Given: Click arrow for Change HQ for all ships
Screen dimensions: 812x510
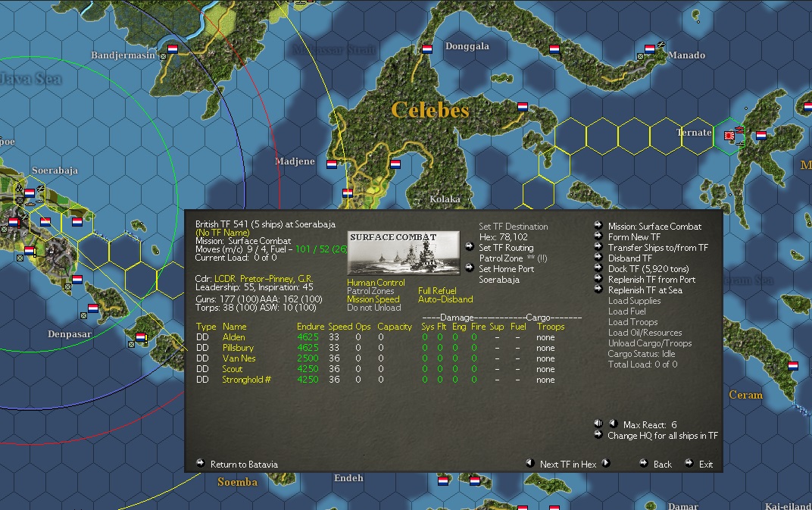Looking at the screenshot, I should click(x=598, y=434).
